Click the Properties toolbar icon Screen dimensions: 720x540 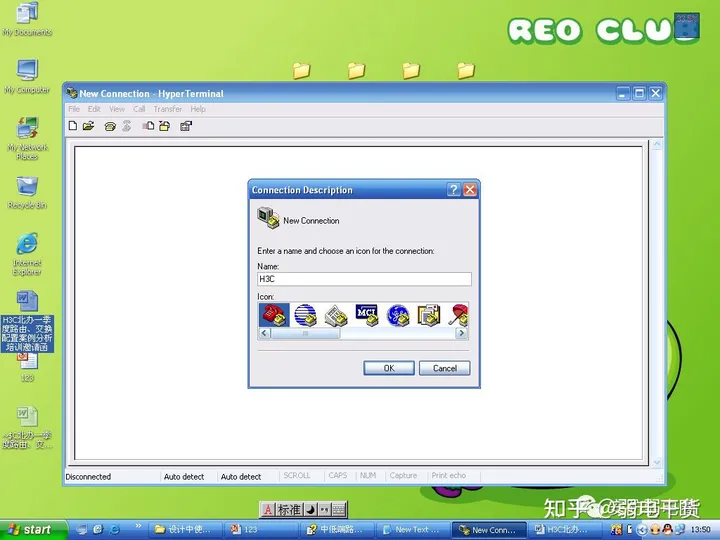(186, 126)
